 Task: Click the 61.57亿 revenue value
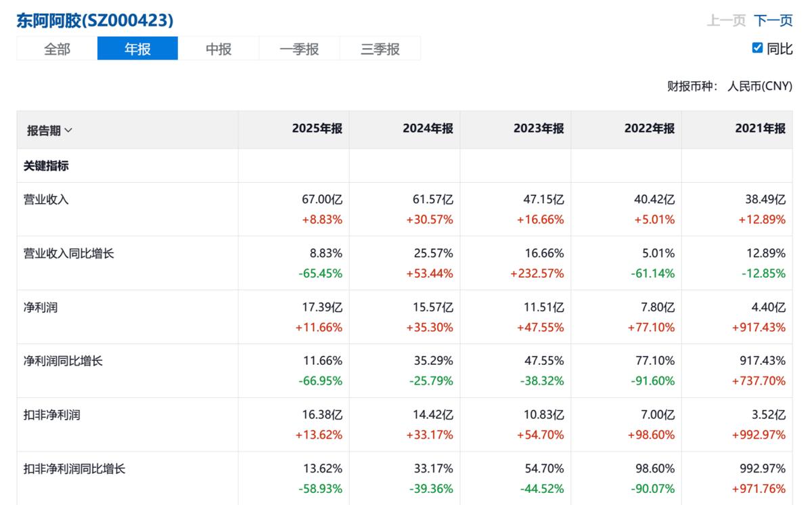(x=433, y=200)
